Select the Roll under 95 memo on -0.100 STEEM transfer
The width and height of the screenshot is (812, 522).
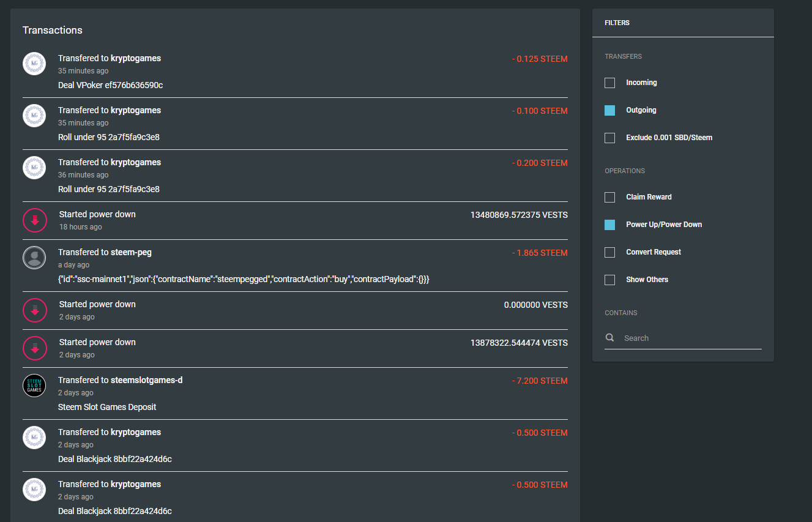pos(109,137)
